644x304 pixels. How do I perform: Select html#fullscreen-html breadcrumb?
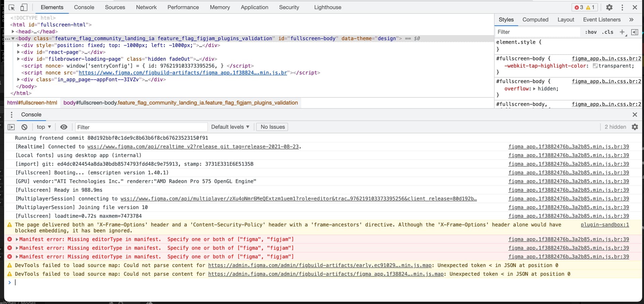pos(32,103)
